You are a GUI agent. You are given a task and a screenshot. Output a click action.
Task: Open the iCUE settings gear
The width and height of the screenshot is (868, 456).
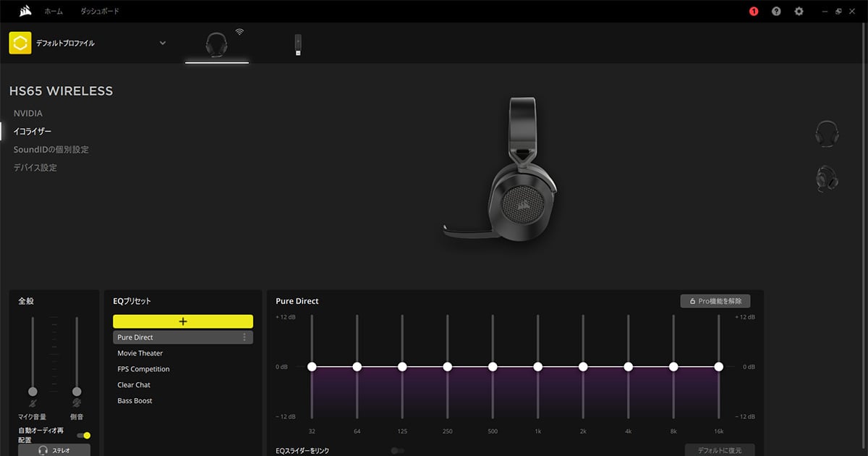(799, 12)
